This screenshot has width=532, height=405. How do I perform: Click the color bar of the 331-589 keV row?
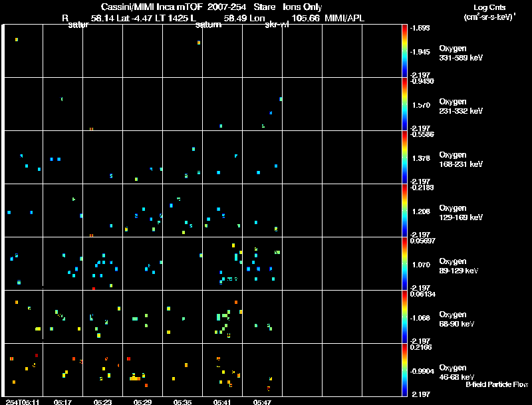point(404,51)
